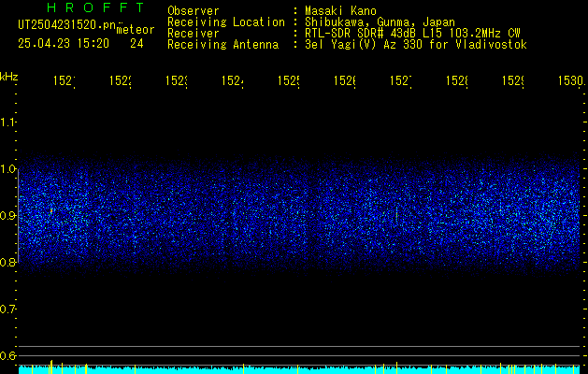Click the 0.6 kHz axis tick label
Screen dimensions: 588x374
point(8,355)
